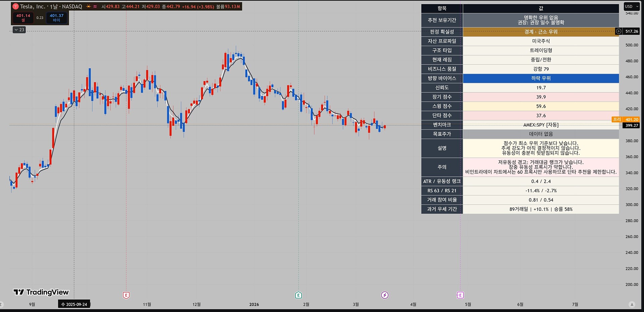Click the 값 table header

[x=541, y=8]
